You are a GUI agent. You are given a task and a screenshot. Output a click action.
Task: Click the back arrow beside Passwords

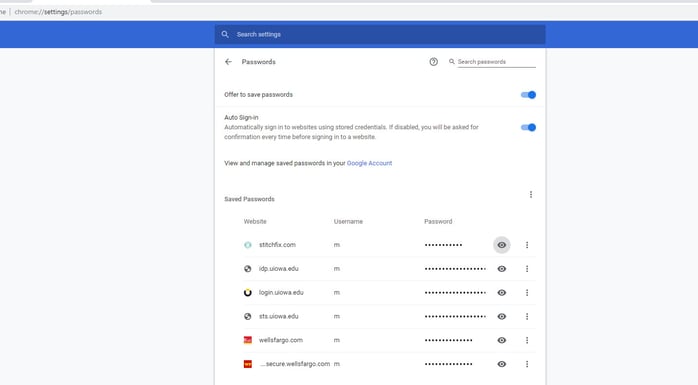pyautogui.click(x=228, y=62)
